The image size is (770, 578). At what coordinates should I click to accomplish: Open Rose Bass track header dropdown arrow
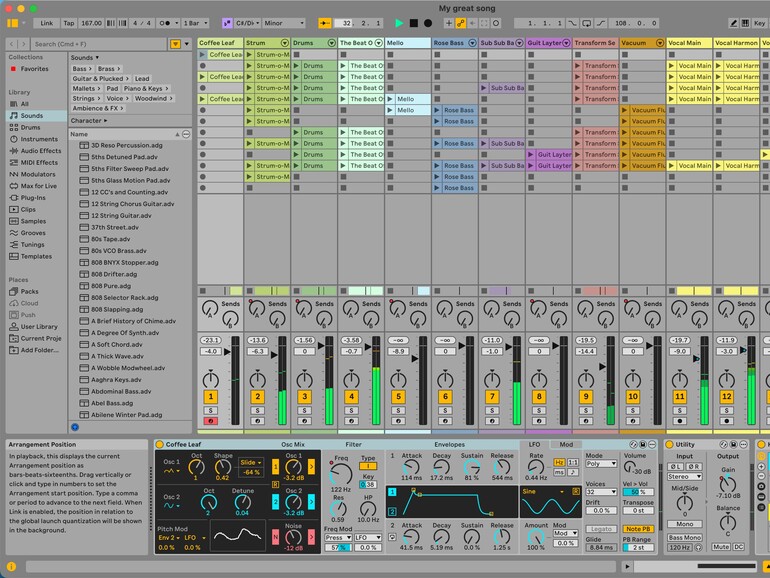(x=472, y=43)
